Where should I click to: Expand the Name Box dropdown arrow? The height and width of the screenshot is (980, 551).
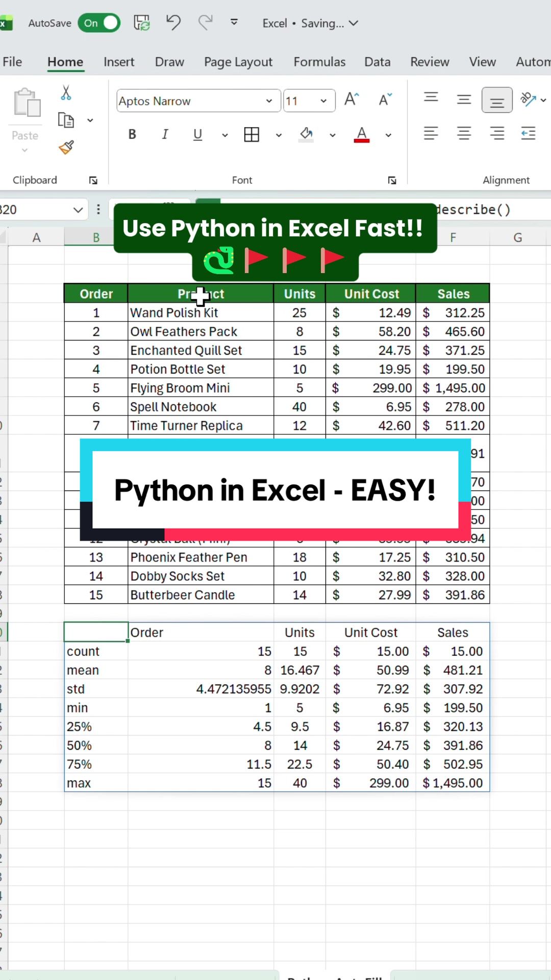78,210
